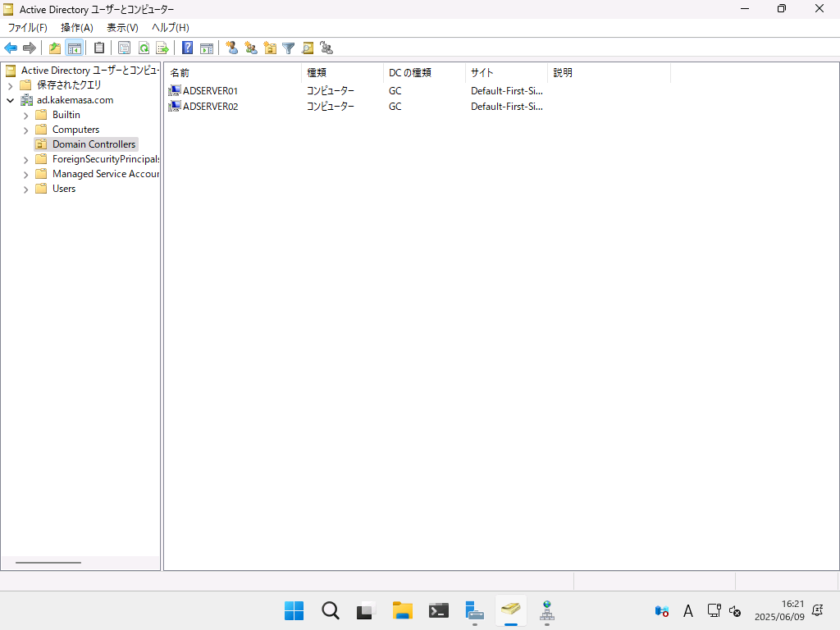The width and height of the screenshot is (840, 630).
Task: Sort by the 種類 column header
Action: coord(343,73)
